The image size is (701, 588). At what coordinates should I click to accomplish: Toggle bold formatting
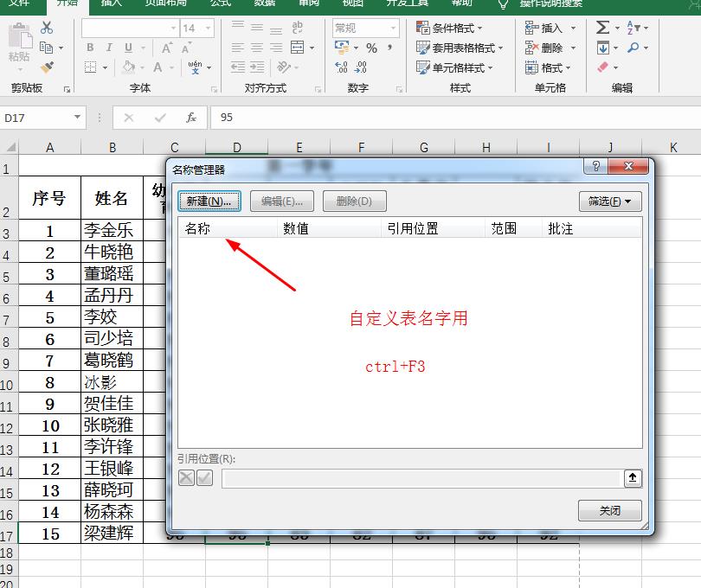90,48
